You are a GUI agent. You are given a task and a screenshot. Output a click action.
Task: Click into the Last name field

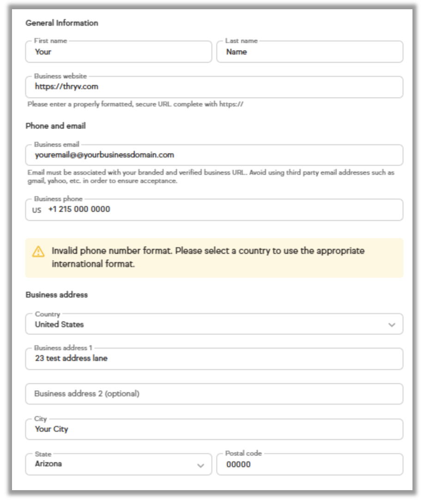coord(309,52)
